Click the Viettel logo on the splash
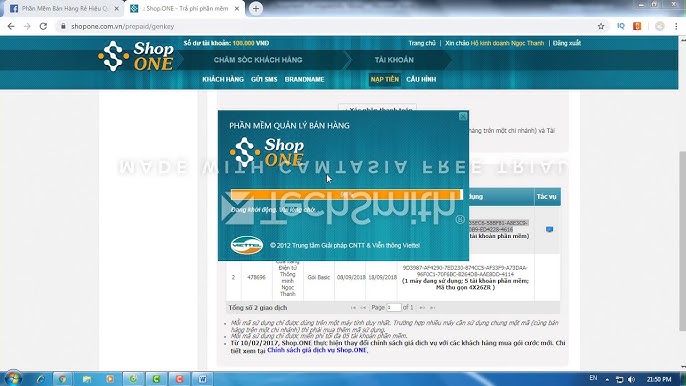The width and height of the screenshot is (686, 386). (x=246, y=245)
